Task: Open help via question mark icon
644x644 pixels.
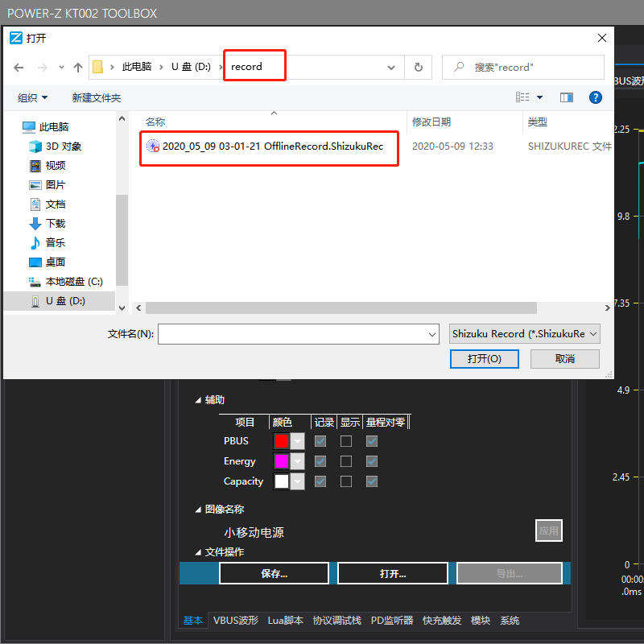Action: coord(595,97)
